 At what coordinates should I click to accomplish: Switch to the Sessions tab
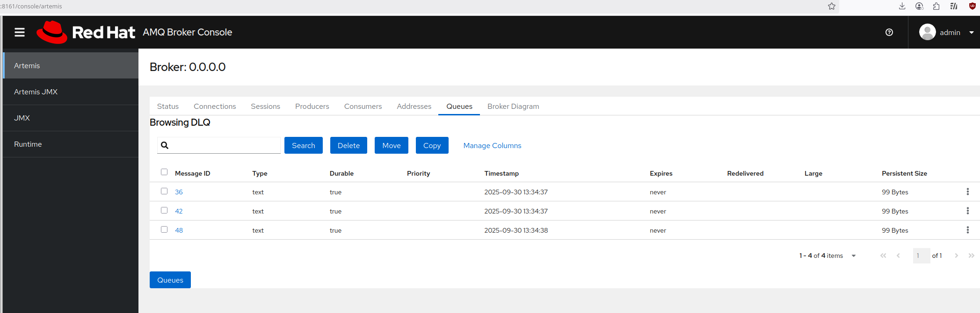[x=265, y=107]
